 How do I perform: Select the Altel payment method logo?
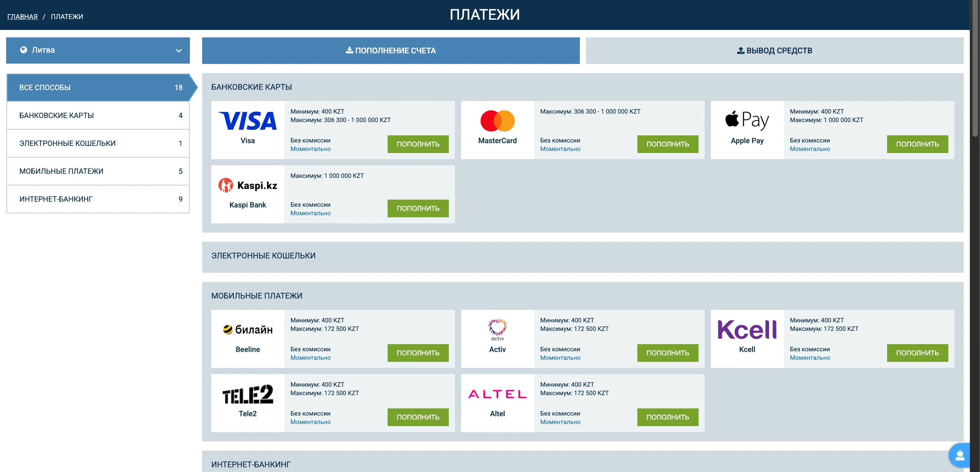pos(497,394)
